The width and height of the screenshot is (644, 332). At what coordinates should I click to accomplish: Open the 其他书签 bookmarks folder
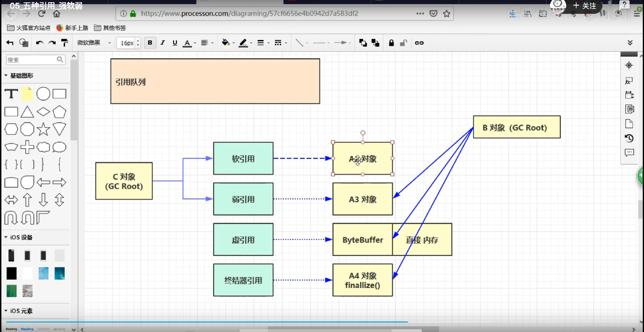[110, 28]
